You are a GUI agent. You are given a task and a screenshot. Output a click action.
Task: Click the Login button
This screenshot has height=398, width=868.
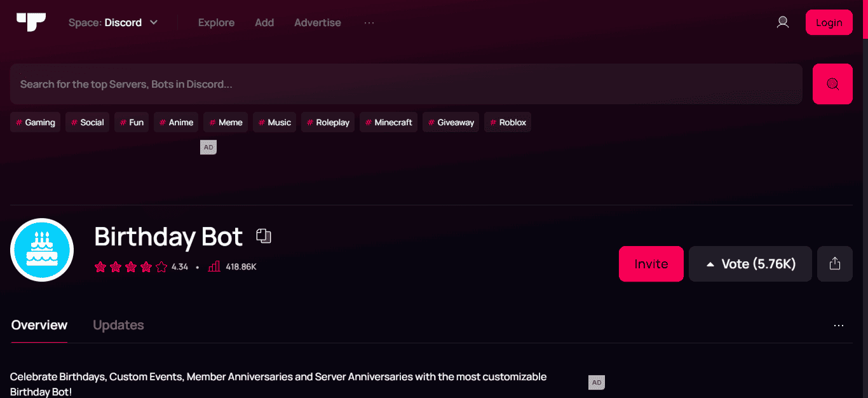point(829,22)
